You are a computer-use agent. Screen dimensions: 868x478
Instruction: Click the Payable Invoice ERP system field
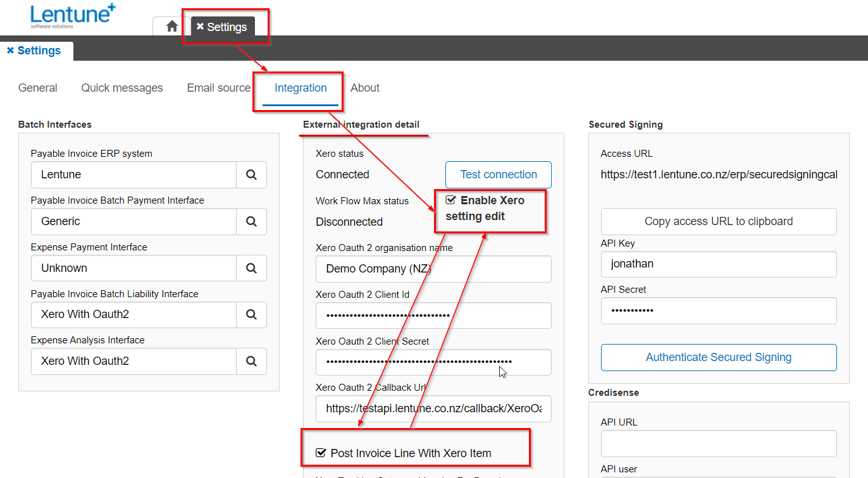point(133,175)
